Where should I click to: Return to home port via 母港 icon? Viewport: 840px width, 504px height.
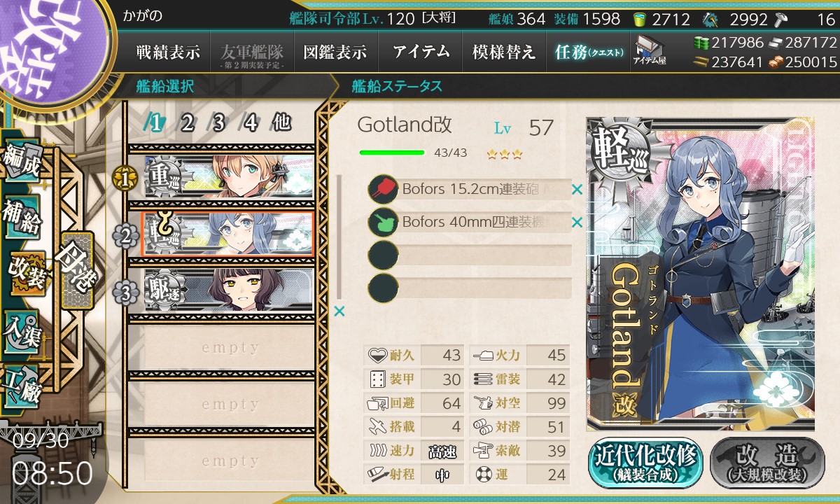[x=76, y=271]
